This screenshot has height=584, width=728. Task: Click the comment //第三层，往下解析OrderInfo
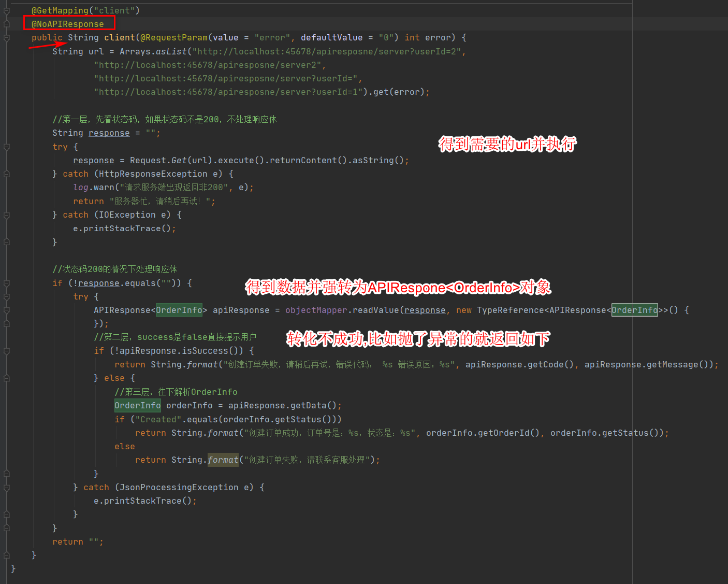pyautogui.click(x=176, y=392)
